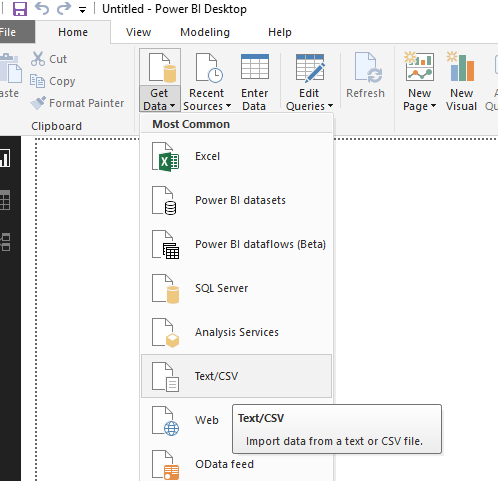Viewport: 498px width, 481px height.
Task: Click the Enter Data table icon
Action: (x=255, y=67)
